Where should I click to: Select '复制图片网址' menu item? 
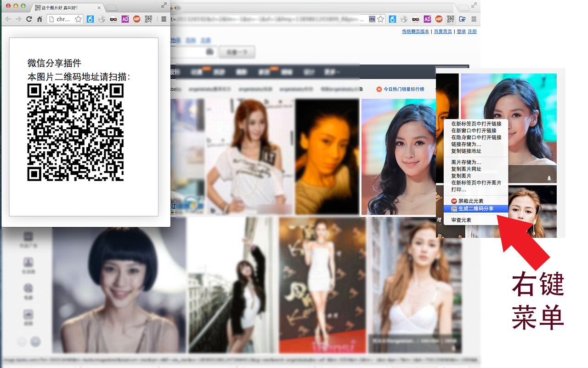coord(476,169)
